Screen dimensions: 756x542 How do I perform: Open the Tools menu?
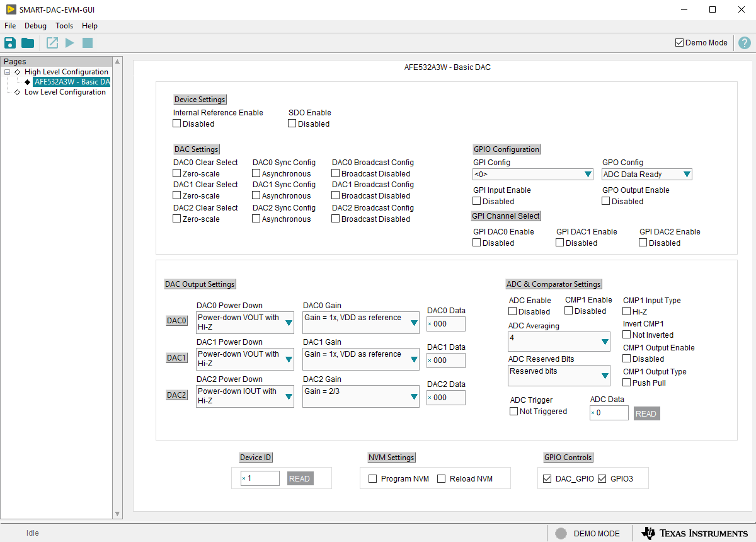coord(64,26)
